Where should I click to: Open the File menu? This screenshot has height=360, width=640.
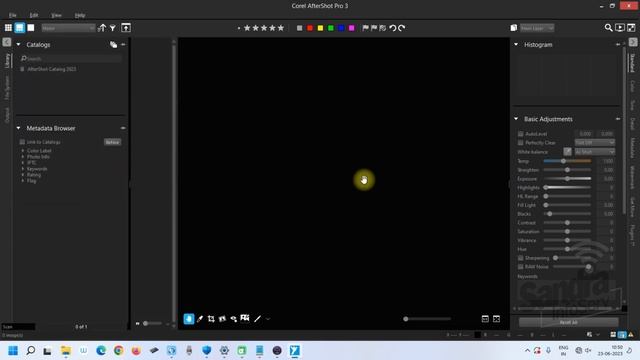[13, 15]
